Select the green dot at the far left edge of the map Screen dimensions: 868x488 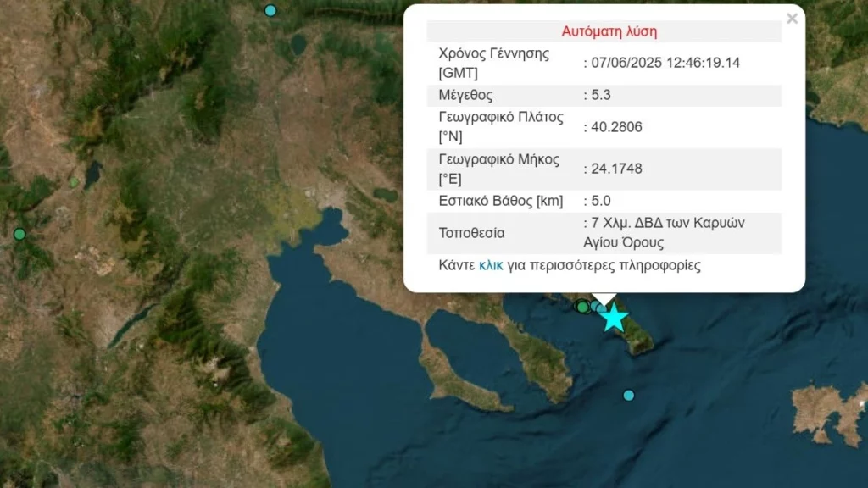19,234
